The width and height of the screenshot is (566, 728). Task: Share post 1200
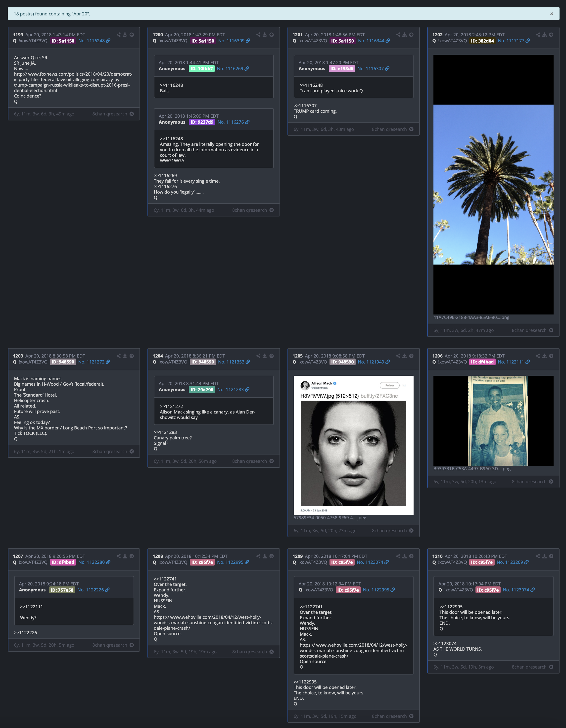pos(259,35)
